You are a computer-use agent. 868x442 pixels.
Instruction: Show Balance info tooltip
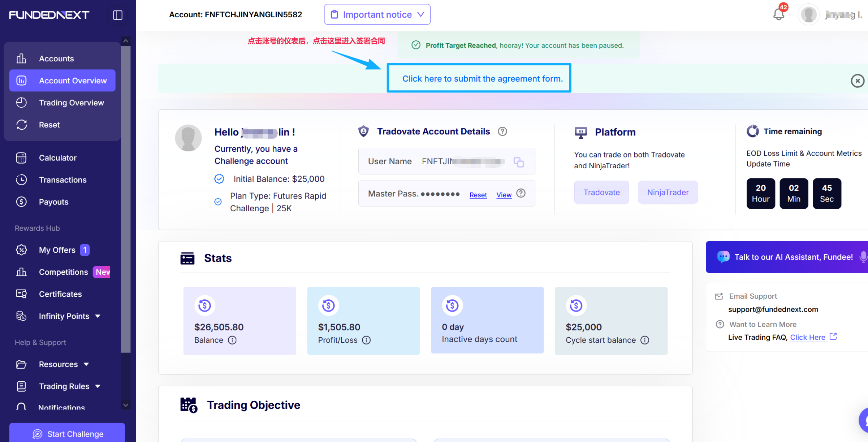[232, 340]
